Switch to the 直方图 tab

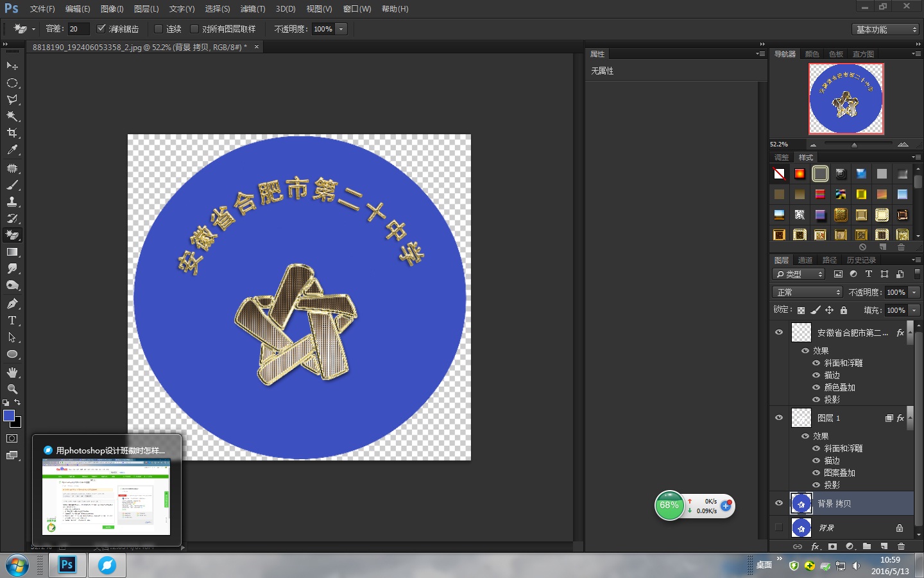point(863,54)
